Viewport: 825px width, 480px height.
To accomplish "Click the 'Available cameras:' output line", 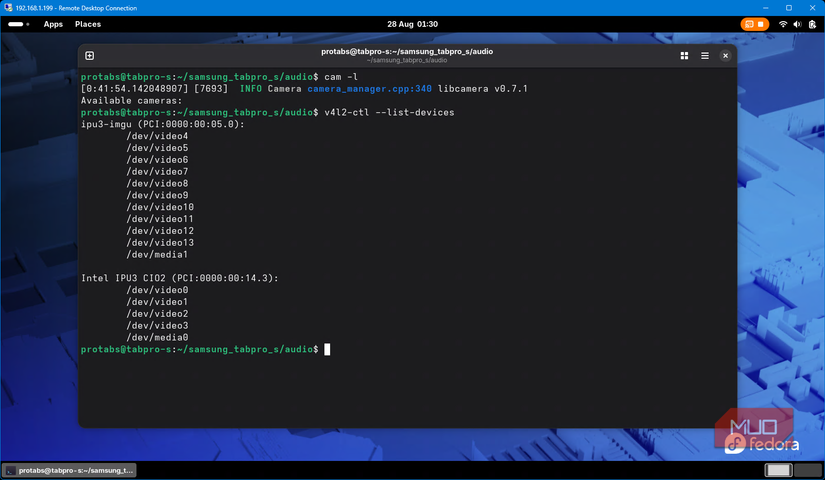I will coord(132,101).
